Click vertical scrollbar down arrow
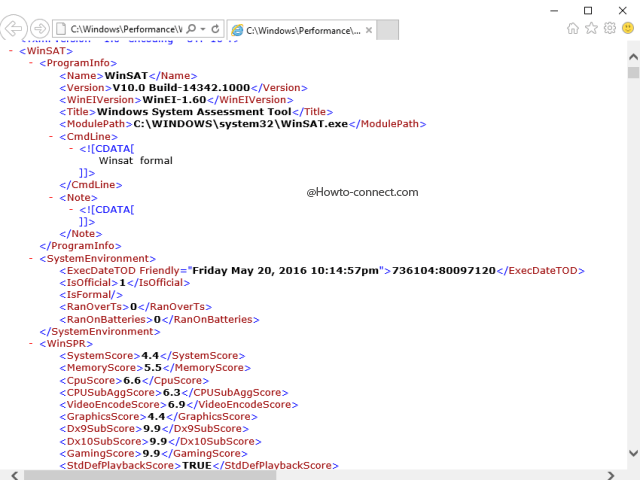Screen dimensions: 640x480 click(x=633, y=453)
